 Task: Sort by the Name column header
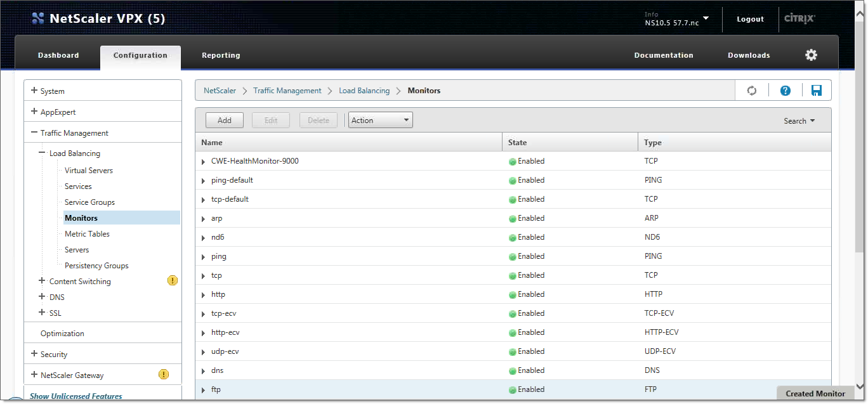tap(348, 142)
